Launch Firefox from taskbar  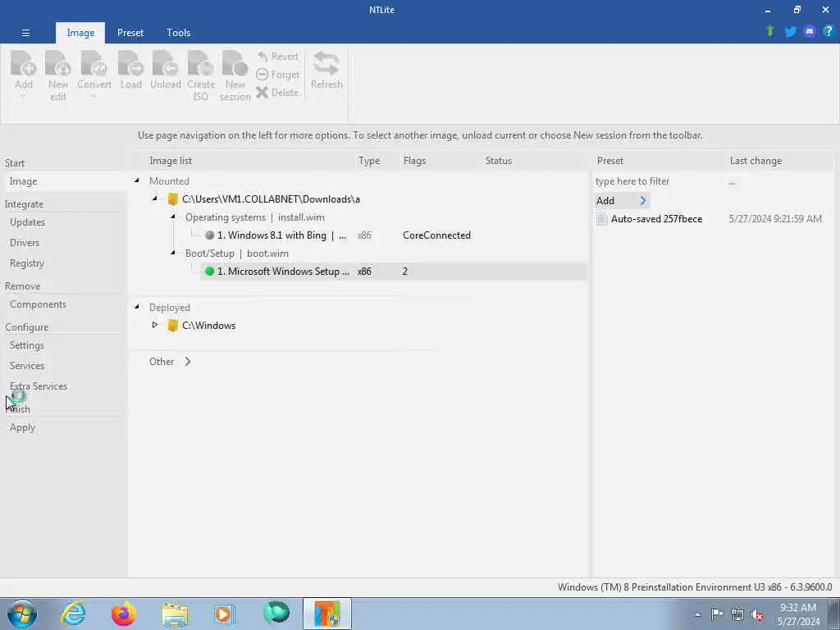tap(124, 614)
